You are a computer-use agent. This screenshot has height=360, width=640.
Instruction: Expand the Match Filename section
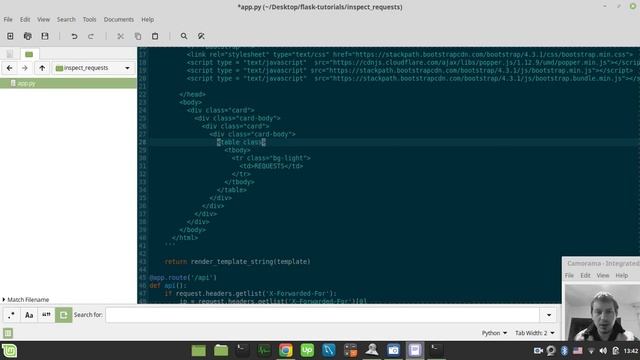pos(26,300)
